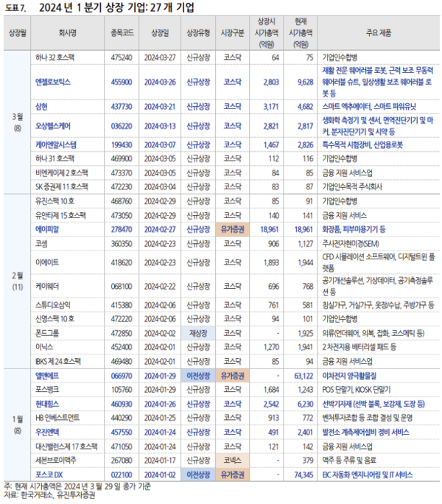Image resolution: width=442 pixels, height=504 pixels.
Task: Click the title 2024년 1분기 상장 기업
Action: point(116,7)
